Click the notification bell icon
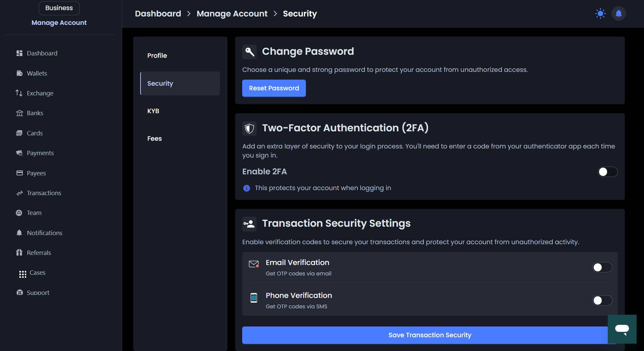644x351 pixels. point(619,13)
